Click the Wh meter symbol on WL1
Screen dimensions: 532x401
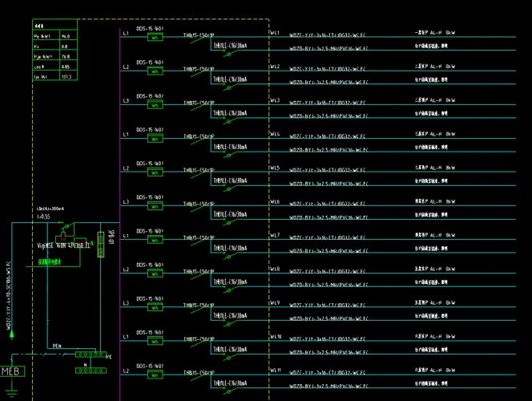click(155, 37)
